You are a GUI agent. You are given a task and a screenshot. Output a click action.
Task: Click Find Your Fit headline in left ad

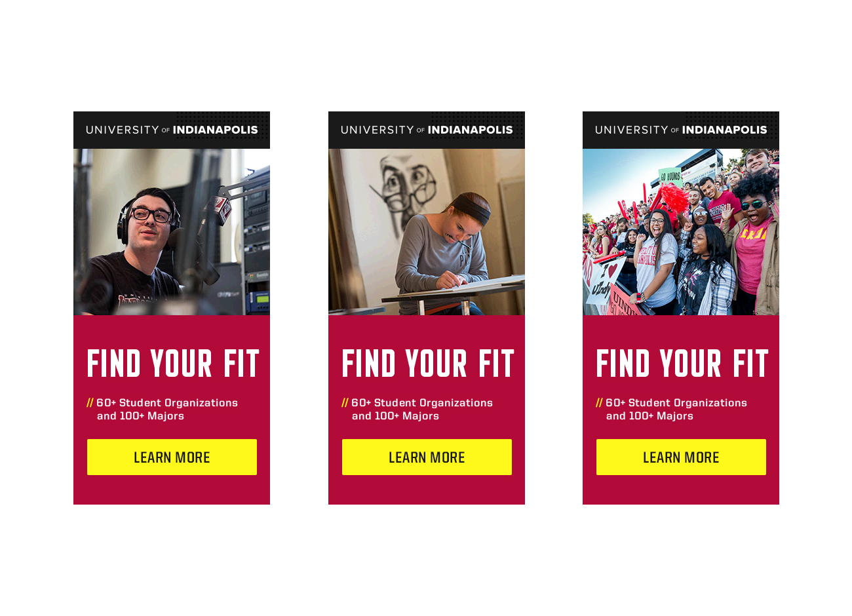pyautogui.click(x=173, y=364)
